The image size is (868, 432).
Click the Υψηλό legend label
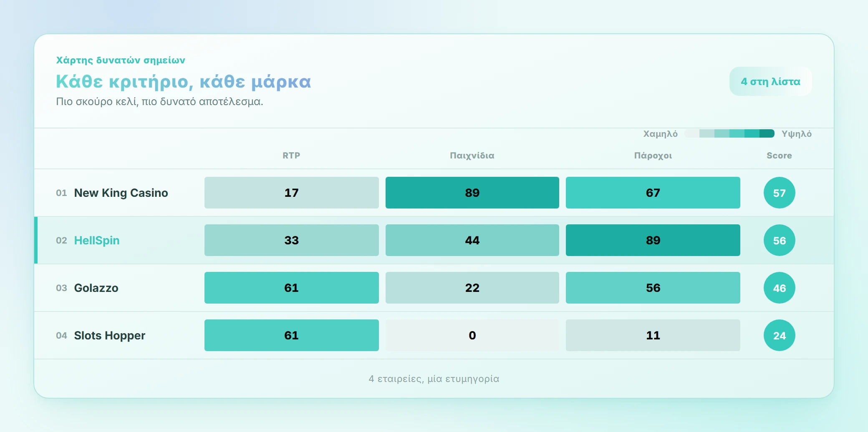(797, 134)
